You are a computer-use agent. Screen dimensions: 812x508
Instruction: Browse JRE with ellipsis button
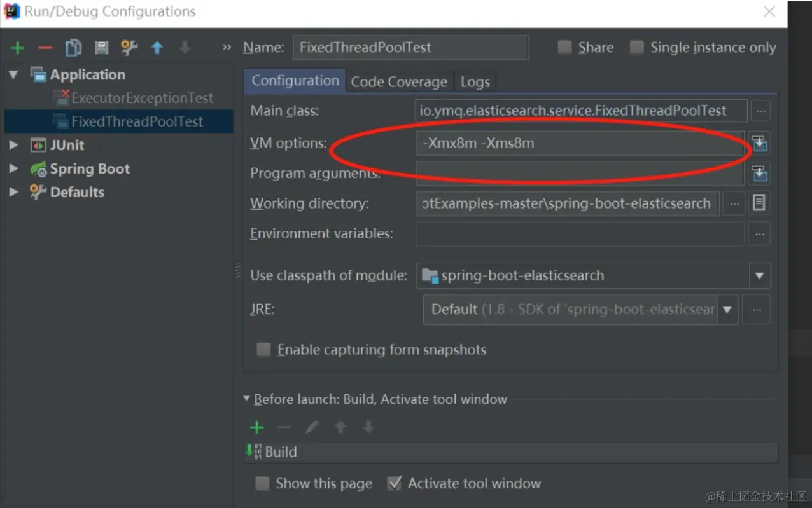(756, 310)
